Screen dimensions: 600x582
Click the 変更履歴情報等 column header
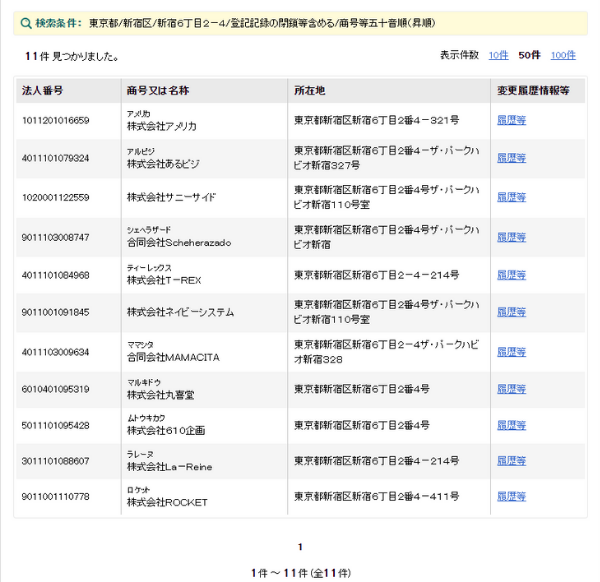point(533,91)
